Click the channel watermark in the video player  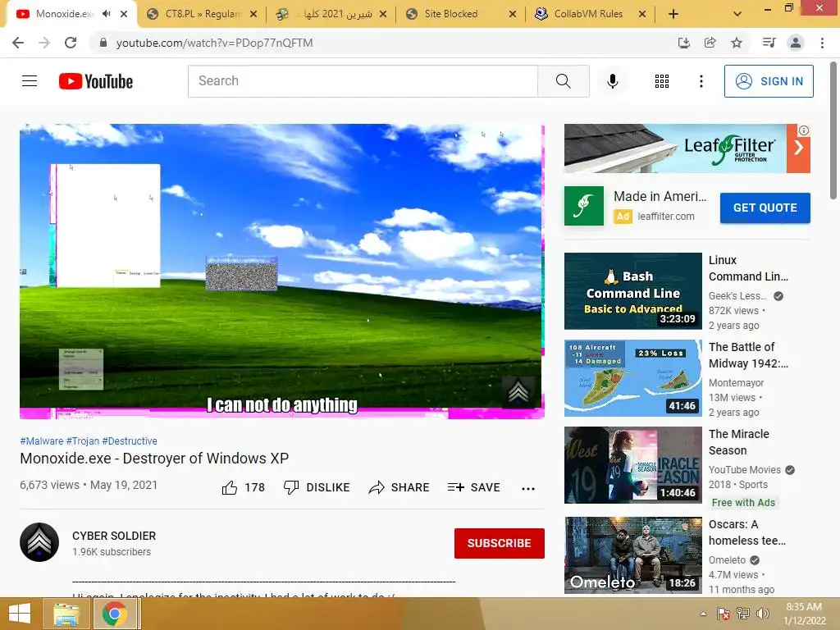click(x=518, y=392)
